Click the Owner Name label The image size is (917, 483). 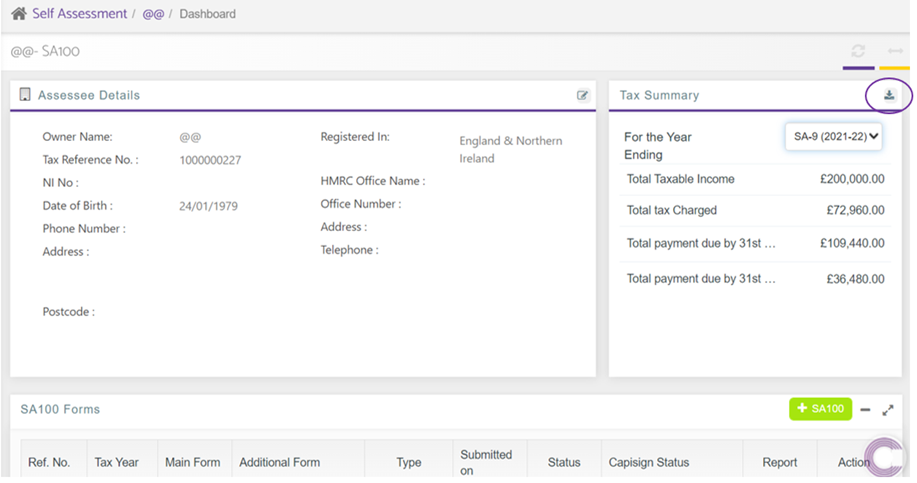click(77, 137)
